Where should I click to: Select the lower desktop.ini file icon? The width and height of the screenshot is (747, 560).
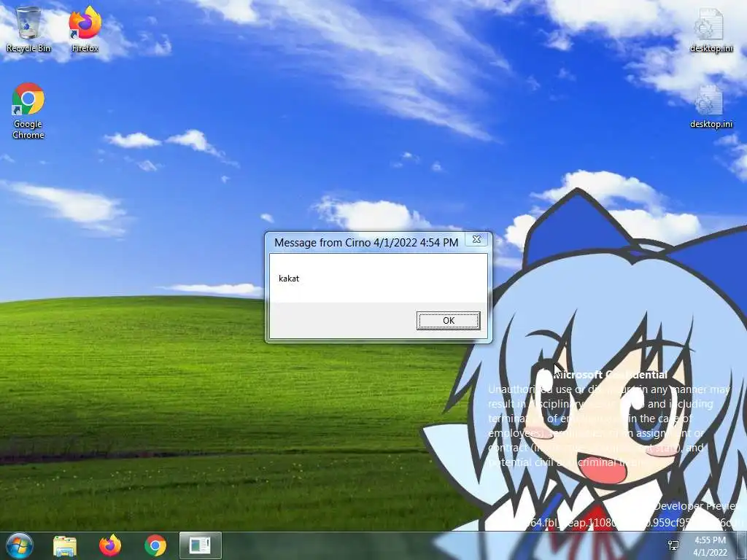point(711,106)
